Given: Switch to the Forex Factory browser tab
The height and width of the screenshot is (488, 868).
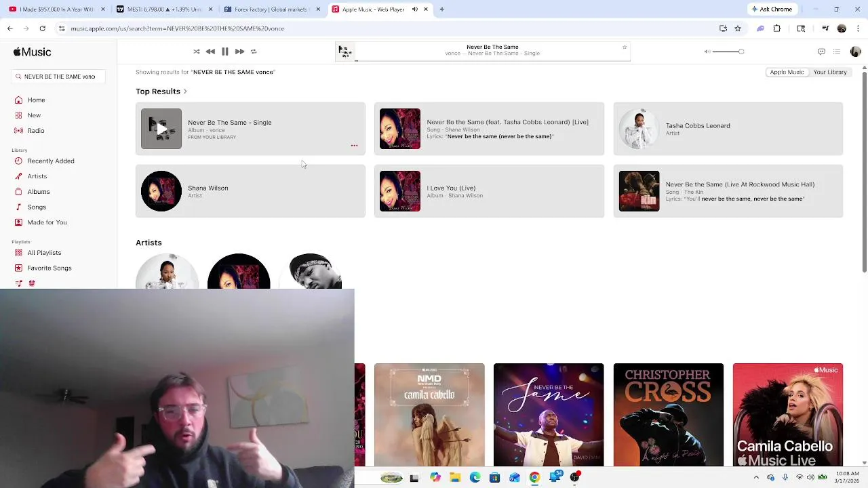Looking at the screenshot, I should (271, 9).
